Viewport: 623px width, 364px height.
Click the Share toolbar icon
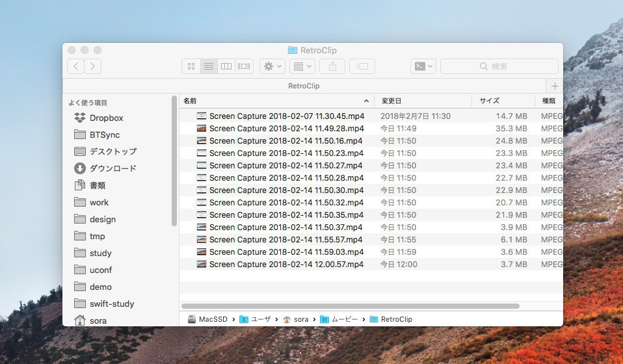point(332,66)
